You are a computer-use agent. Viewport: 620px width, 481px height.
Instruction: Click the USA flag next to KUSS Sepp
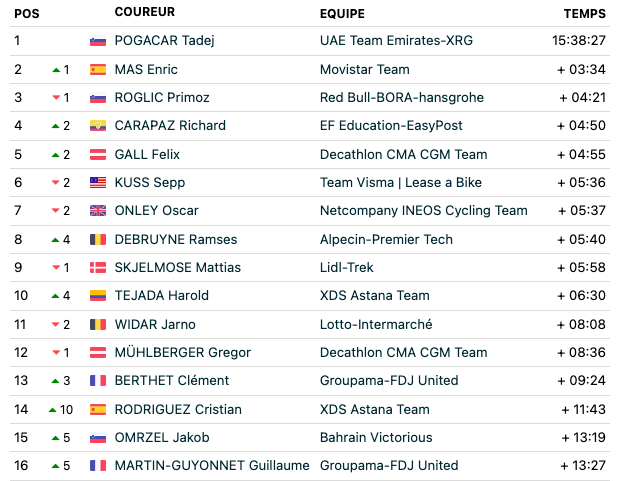[98, 183]
